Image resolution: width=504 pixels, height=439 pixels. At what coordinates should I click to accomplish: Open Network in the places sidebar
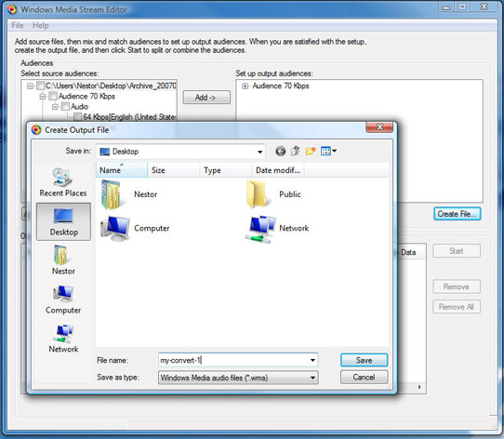pyautogui.click(x=63, y=339)
